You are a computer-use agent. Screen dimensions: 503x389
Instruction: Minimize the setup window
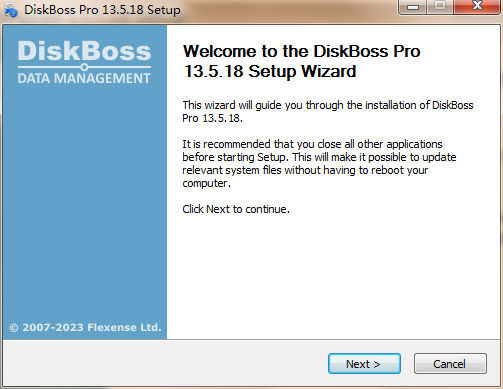(x=413, y=7)
